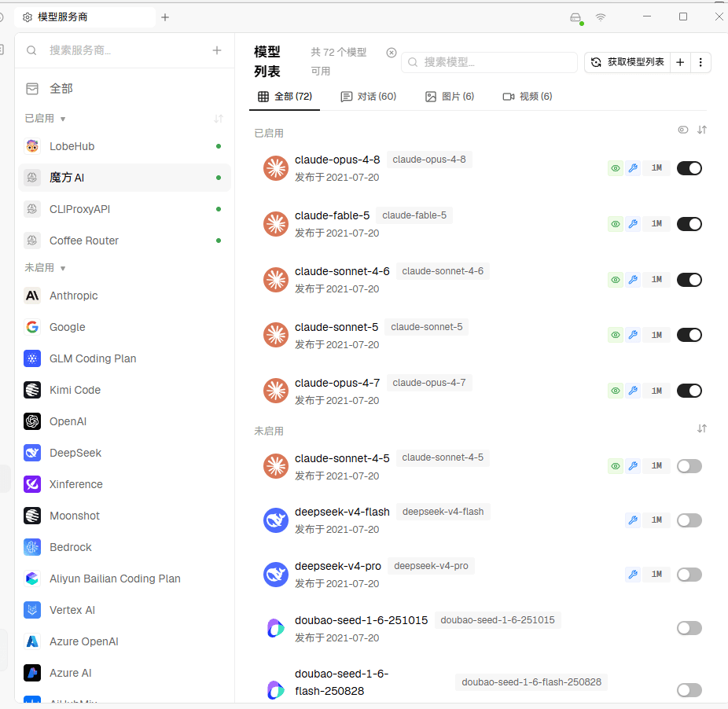Click the deepseek-v4-pro whale logo
The width and height of the screenshot is (728, 709).
(x=276, y=575)
